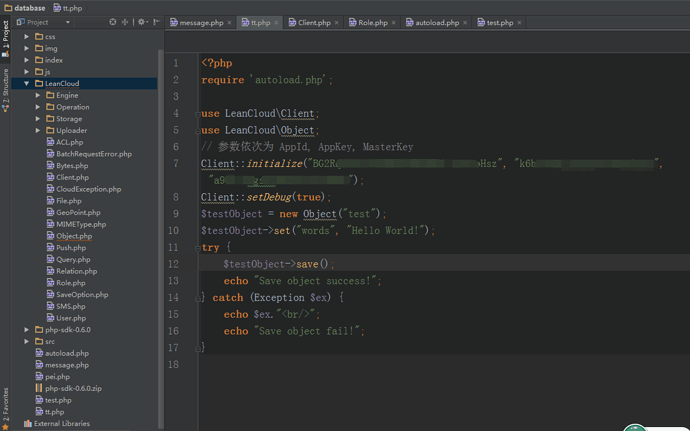Viewport: 690px width, 431px height.
Task: Expand the Storage folder
Action: click(x=38, y=118)
